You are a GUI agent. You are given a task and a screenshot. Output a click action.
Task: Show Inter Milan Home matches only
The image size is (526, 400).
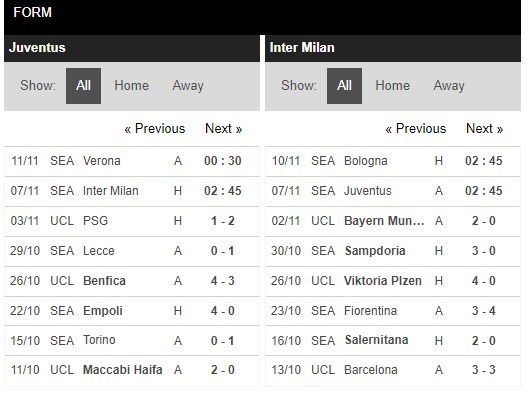(392, 86)
